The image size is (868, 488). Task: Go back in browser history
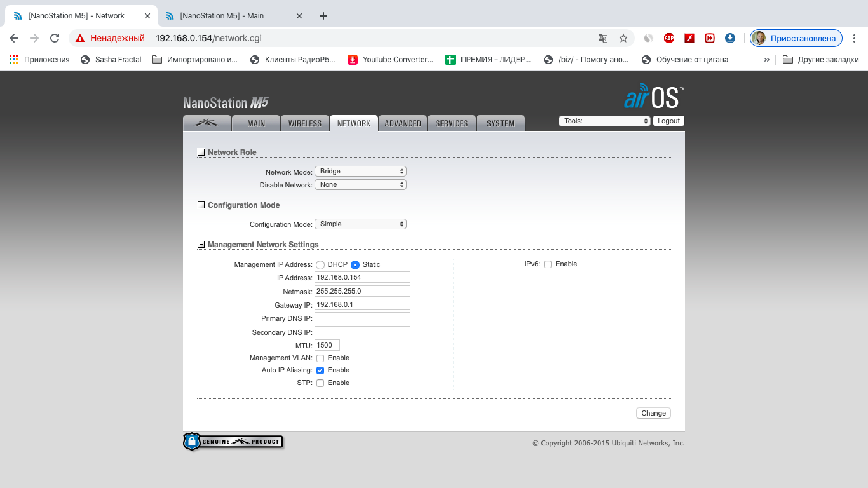coord(14,38)
